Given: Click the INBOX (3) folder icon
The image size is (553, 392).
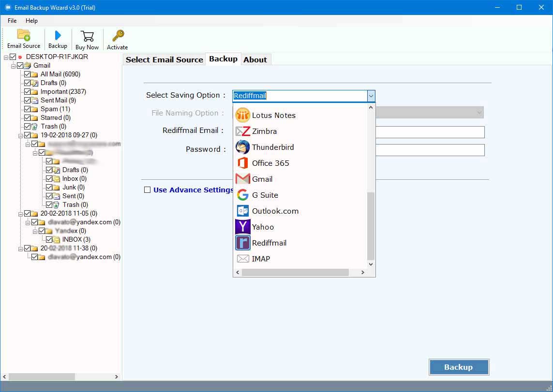Looking at the screenshot, I should tap(56, 239).
